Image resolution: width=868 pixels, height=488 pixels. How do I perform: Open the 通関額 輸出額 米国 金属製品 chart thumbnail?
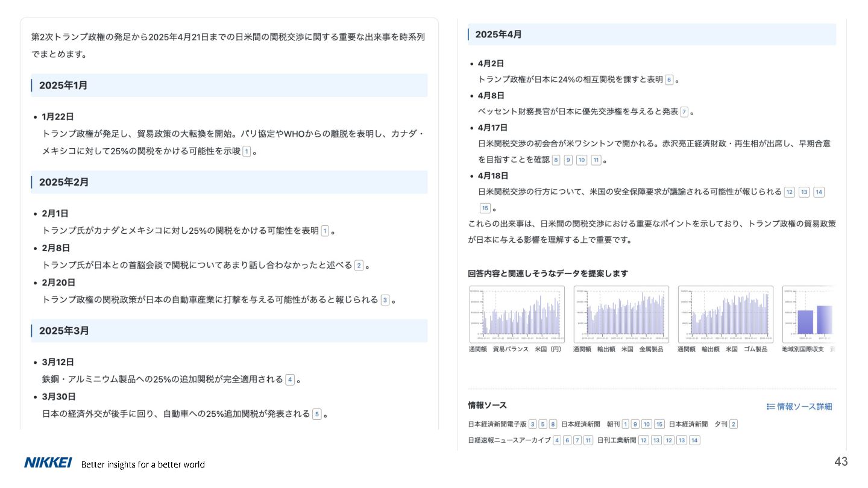(621, 314)
